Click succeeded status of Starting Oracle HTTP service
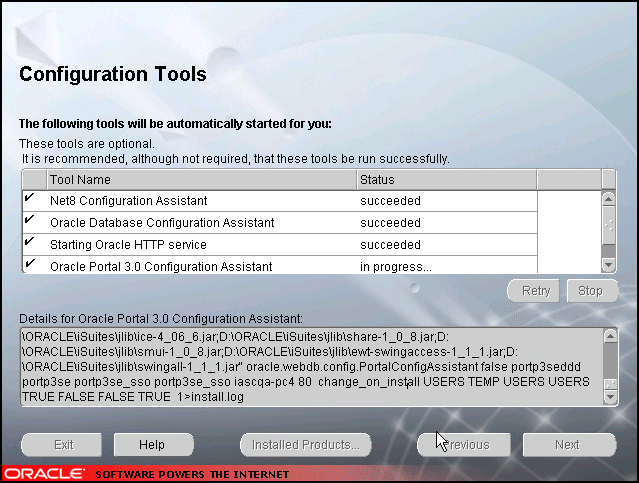This screenshot has width=639, height=483. [x=390, y=245]
